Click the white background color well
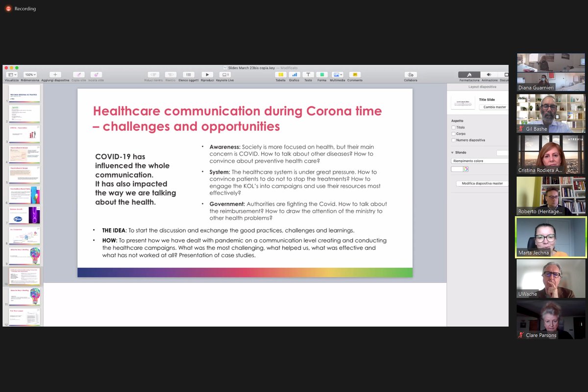The height and width of the screenshot is (392, 588). click(x=457, y=169)
